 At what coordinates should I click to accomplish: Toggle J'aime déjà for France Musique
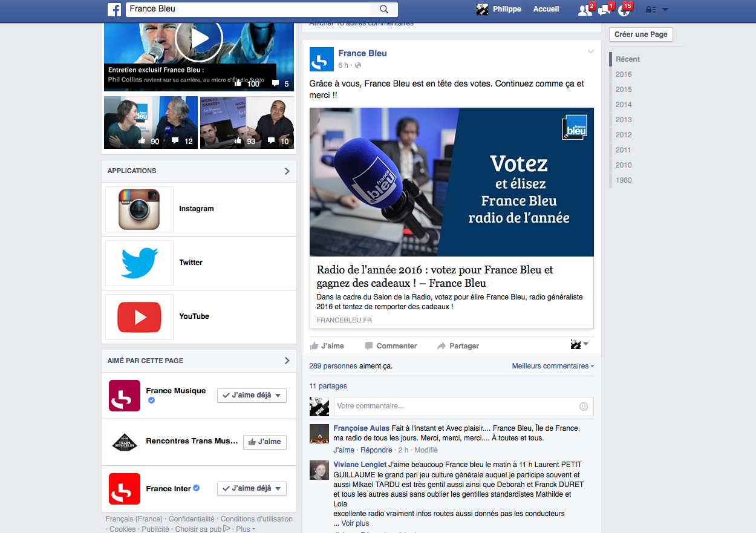(x=252, y=396)
